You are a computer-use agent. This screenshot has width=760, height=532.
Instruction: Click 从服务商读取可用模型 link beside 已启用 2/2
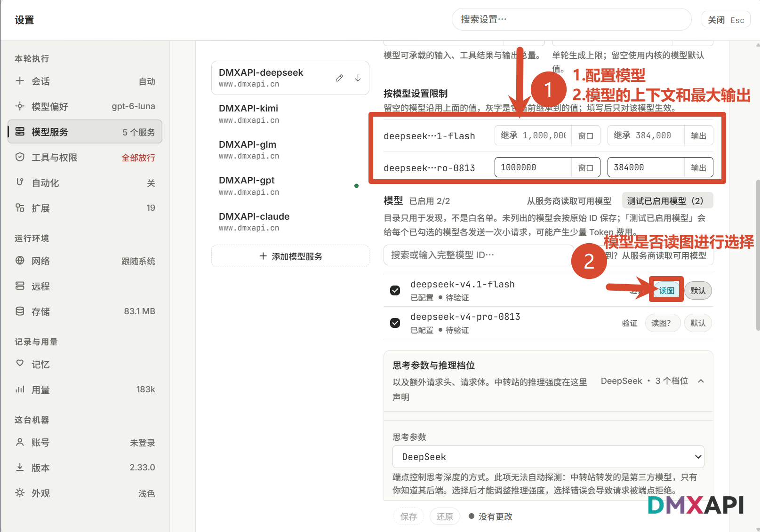pyautogui.click(x=569, y=201)
